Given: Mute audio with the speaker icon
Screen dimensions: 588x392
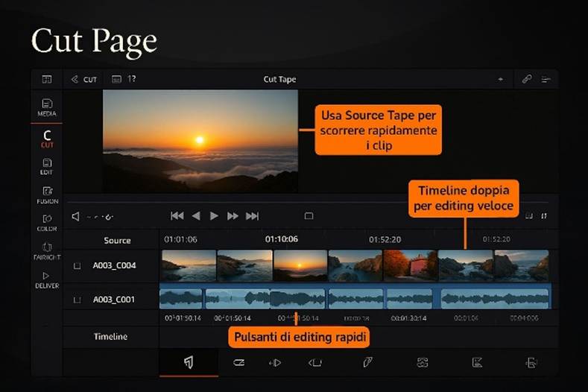Looking at the screenshot, I should [75, 216].
